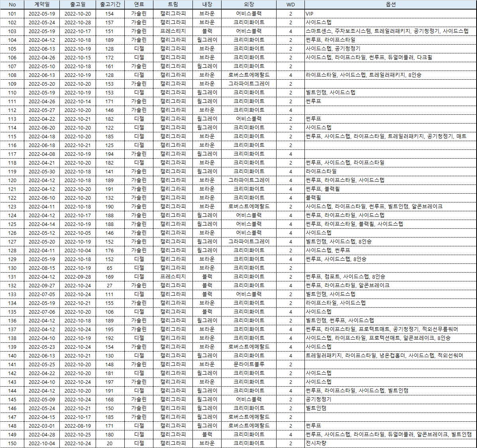Select delivery date 2022-10-21 in row 113
This screenshot has width=477, height=448.
pyautogui.click(x=78, y=119)
